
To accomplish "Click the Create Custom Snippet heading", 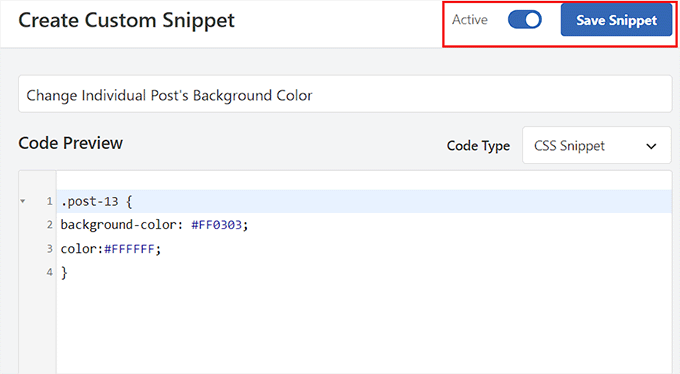I will [x=126, y=20].
